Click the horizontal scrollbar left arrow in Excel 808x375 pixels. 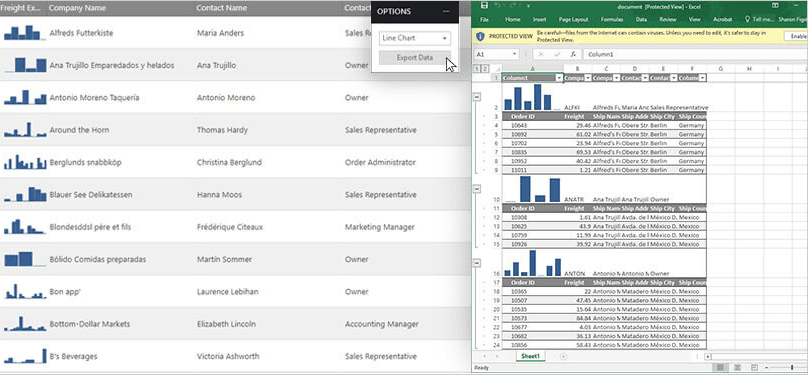point(709,356)
